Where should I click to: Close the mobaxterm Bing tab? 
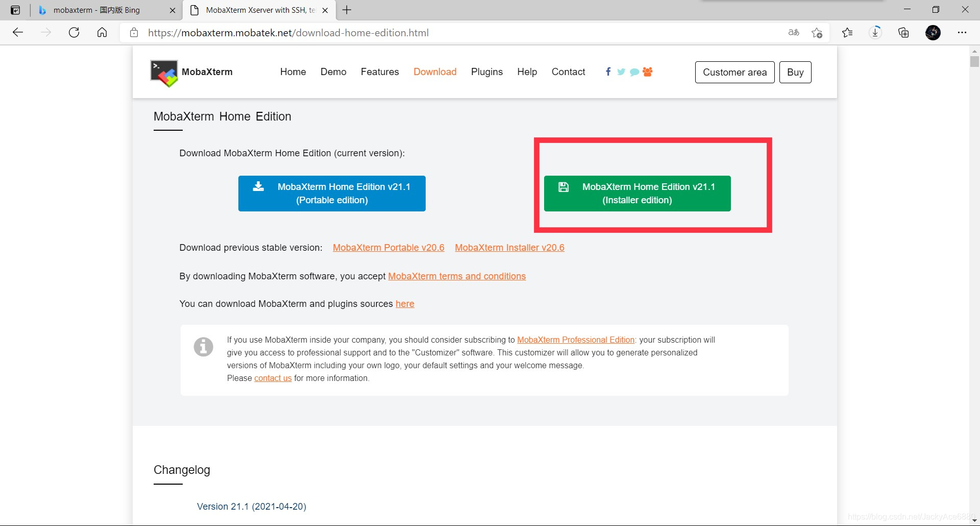tap(173, 10)
